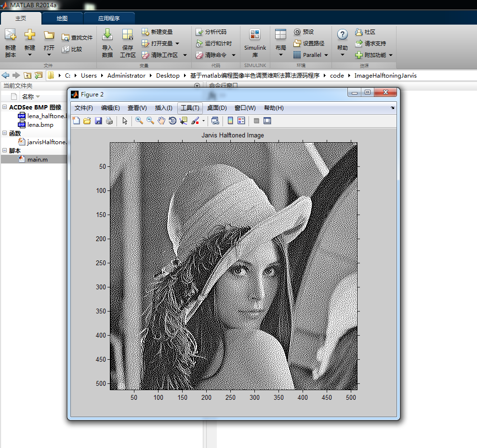Activate the Zoom In tool
This screenshot has height=448, width=477.
(139, 121)
